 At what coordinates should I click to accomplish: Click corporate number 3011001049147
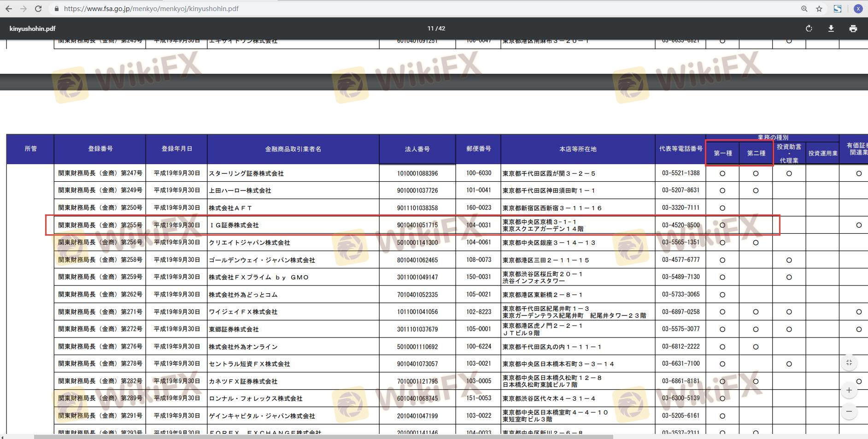tap(417, 277)
